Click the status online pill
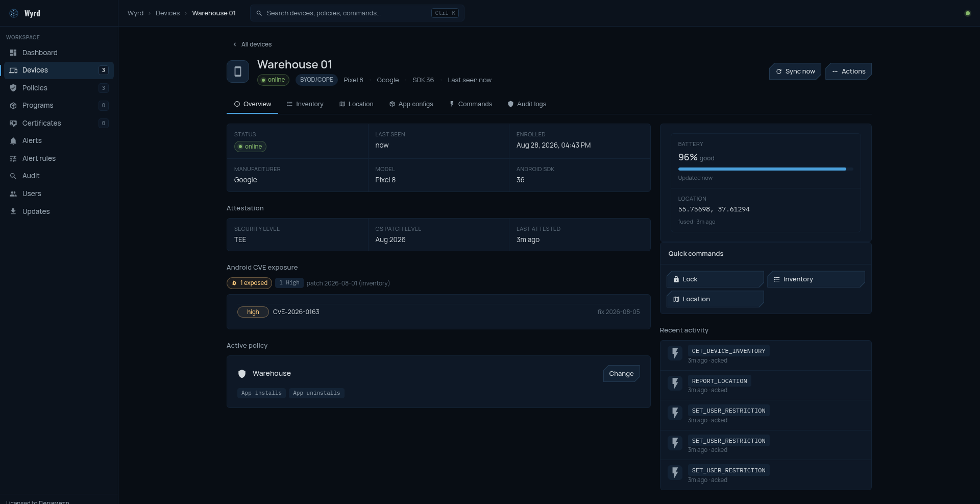Image resolution: width=980 pixels, height=504 pixels. tap(250, 147)
